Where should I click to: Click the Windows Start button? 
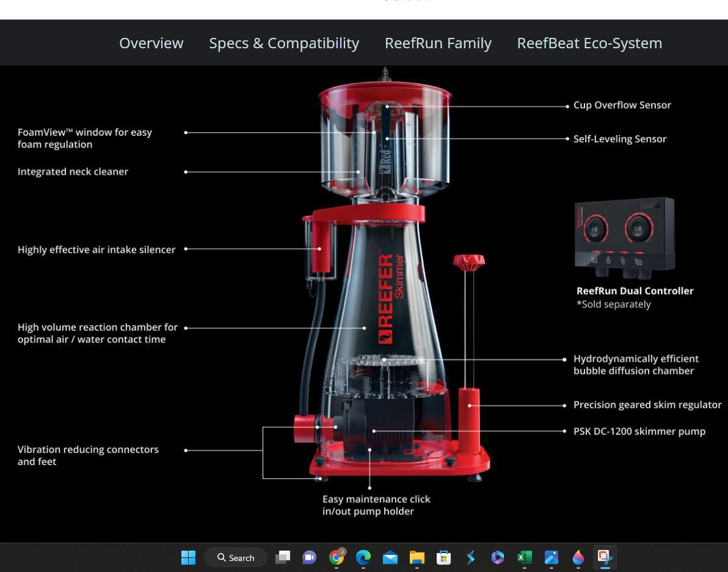[x=188, y=557]
